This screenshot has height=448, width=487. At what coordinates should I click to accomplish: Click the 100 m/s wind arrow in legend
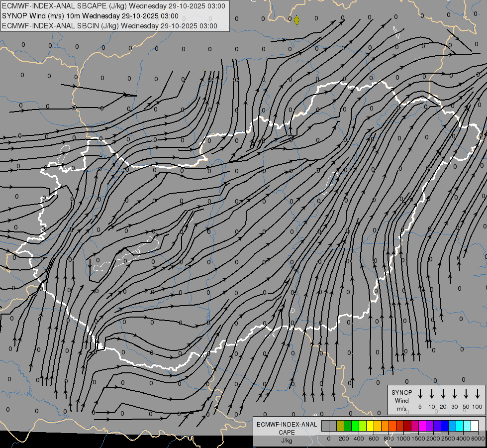pyautogui.click(x=478, y=394)
